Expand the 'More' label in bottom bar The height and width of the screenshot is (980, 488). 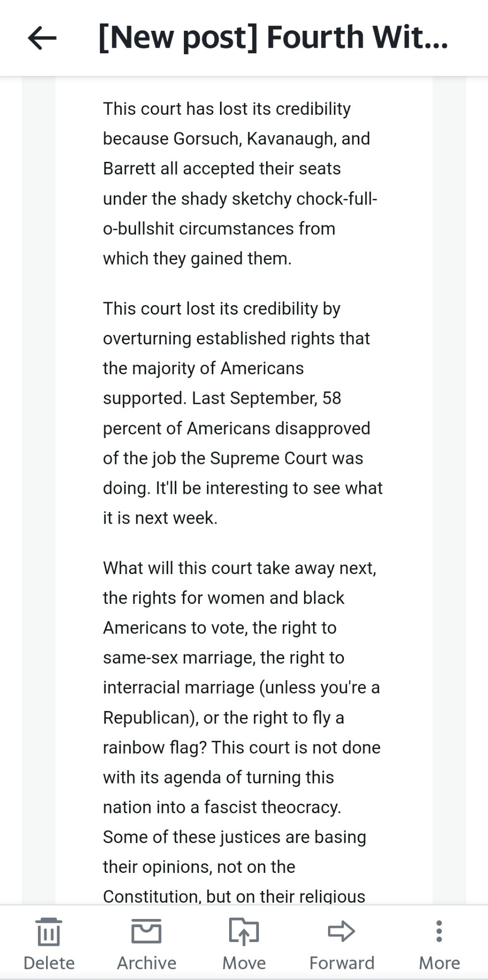[439, 963]
